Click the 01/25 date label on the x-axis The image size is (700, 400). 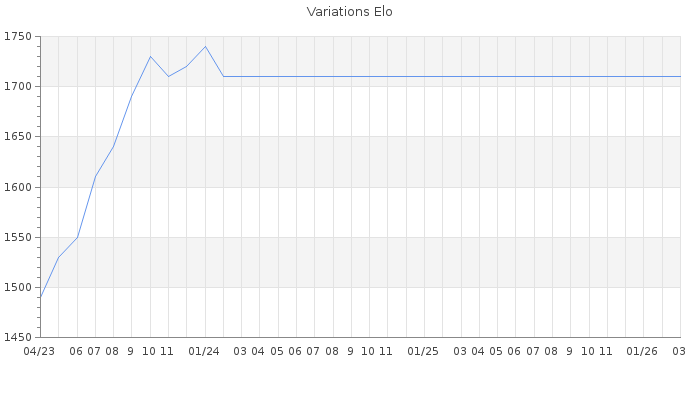pos(423,351)
